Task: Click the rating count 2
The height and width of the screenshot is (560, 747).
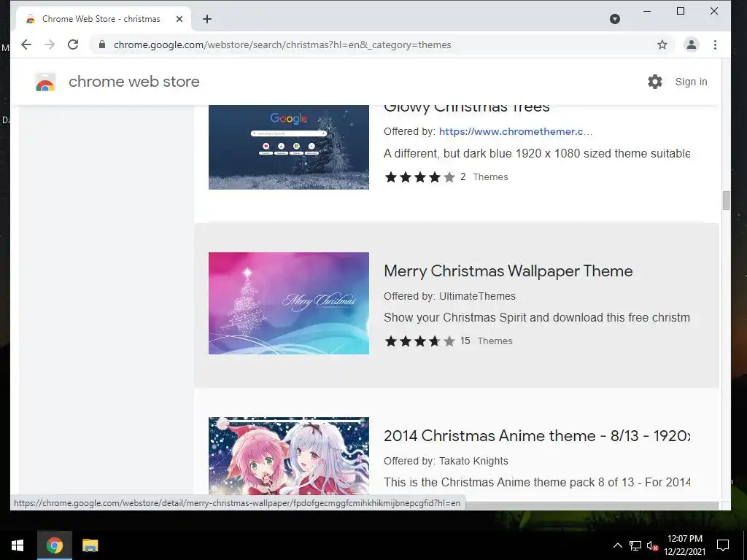Action: (462, 177)
